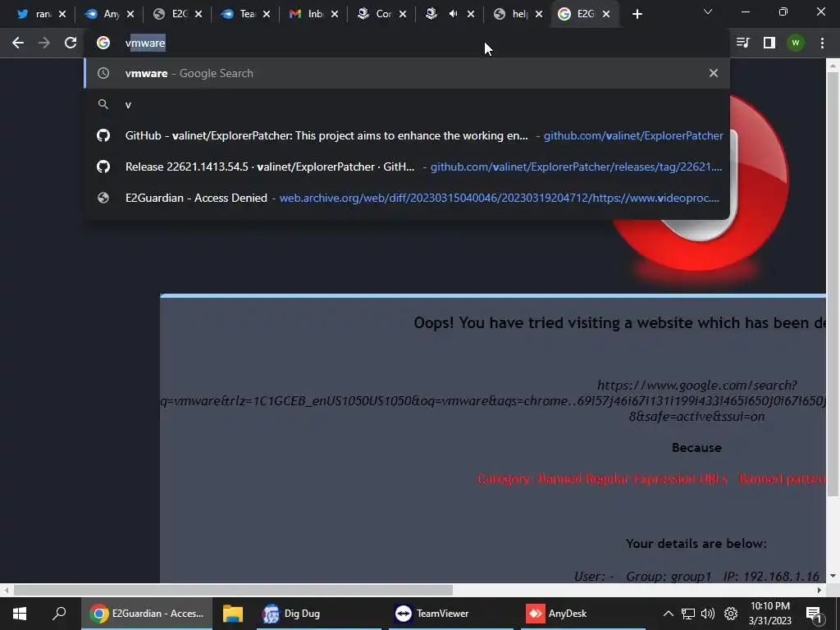This screenshot has height=630, width=840.
Task: Close the 'help' tab
Action: (x=538, y=15)
